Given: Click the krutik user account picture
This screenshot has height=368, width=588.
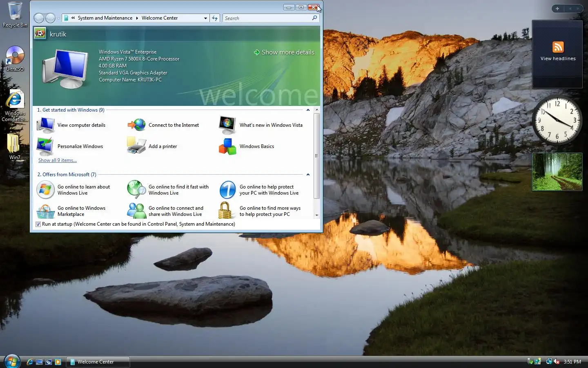Looking at the screenshot, I should click(x=40, y=34).
